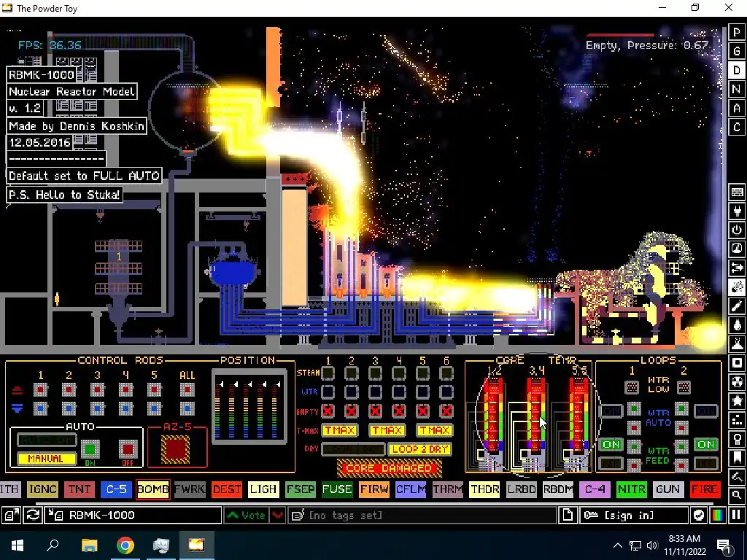Viewport: 747px width, 560px height.
Task: Pause the simulation
Action: click(737, 516)
